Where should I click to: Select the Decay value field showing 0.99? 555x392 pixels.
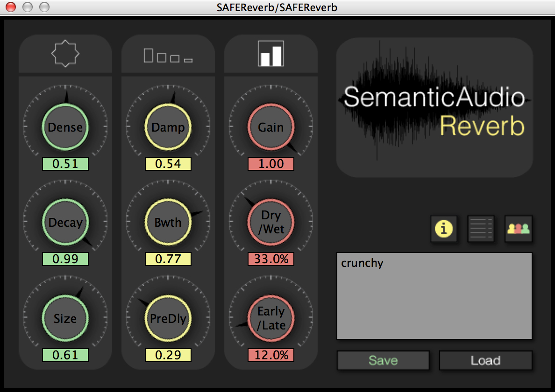pos(65,259)
